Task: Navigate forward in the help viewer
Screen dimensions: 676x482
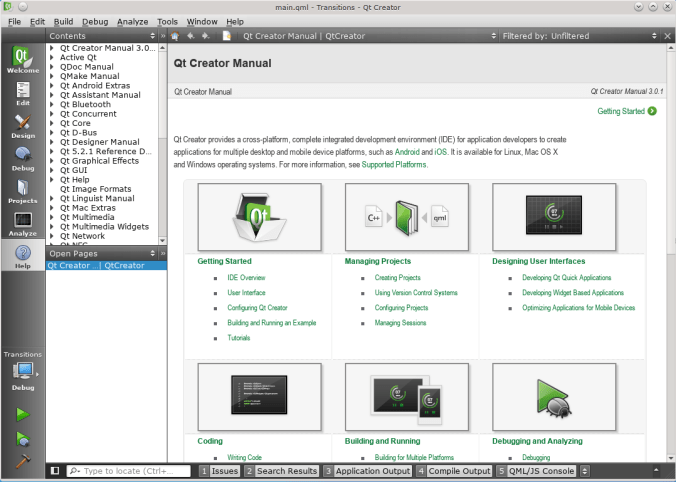Action: pyautogui.click(x=206, y=36)
